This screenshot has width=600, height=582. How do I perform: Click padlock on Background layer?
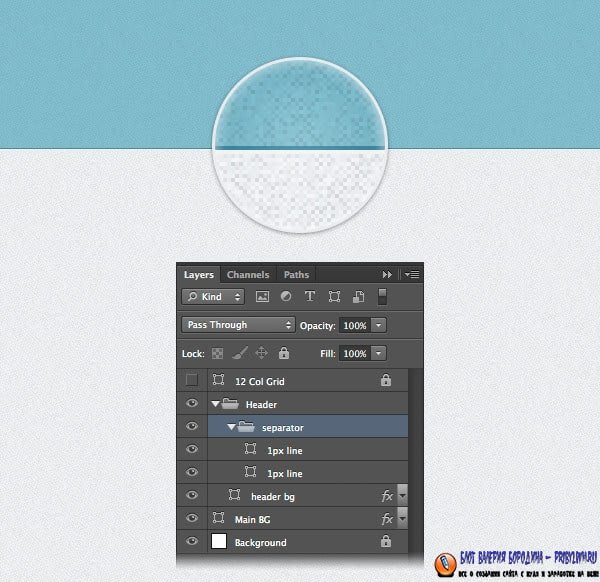pyautogui.click(x=386, y=541)
